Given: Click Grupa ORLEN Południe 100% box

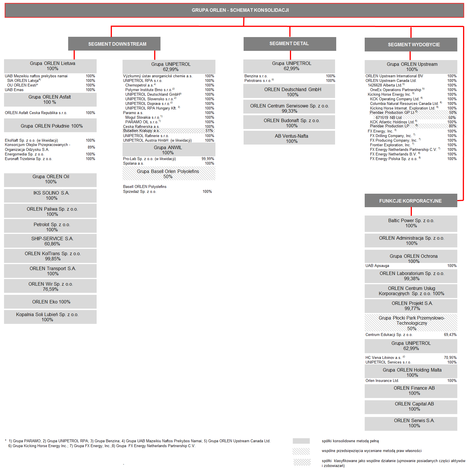Looking at the screenshot, I should coord(50,126).
